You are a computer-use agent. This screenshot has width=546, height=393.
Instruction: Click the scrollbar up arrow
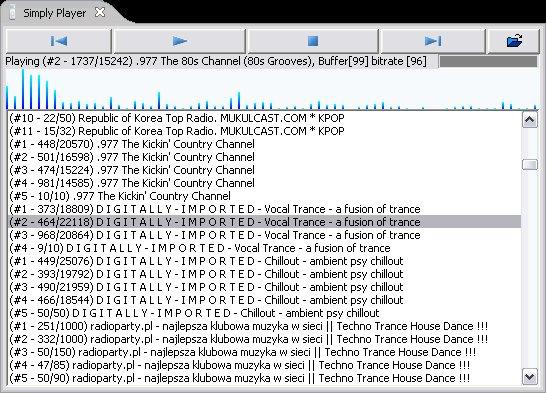coord(530,120)
